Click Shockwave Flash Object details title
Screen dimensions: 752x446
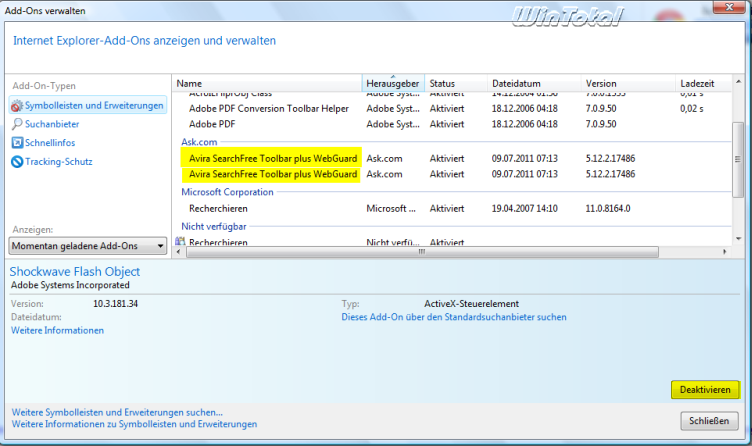(75, 271)
